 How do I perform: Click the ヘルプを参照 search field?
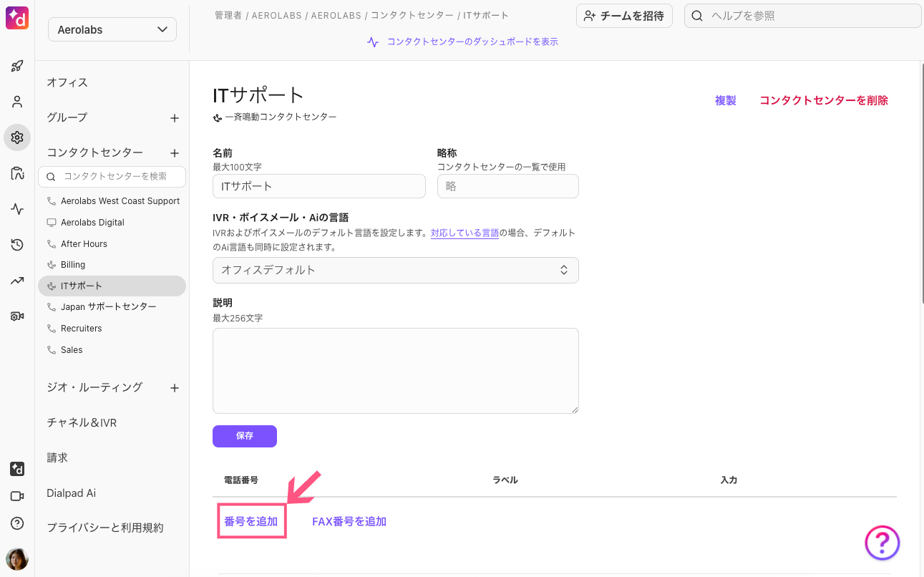tap(803, 16)
